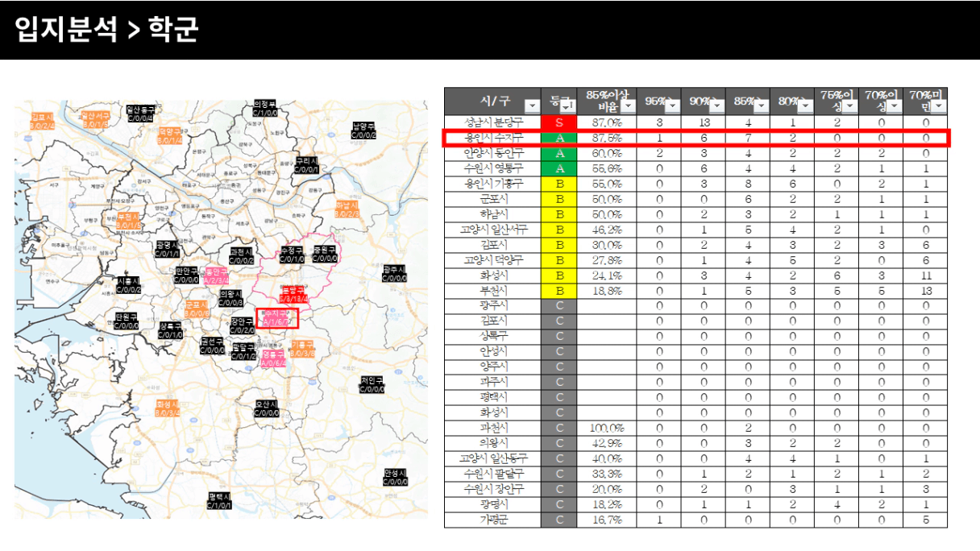
Task: Click the 시흥시 label on the map
Action: (x=129, y=284)
